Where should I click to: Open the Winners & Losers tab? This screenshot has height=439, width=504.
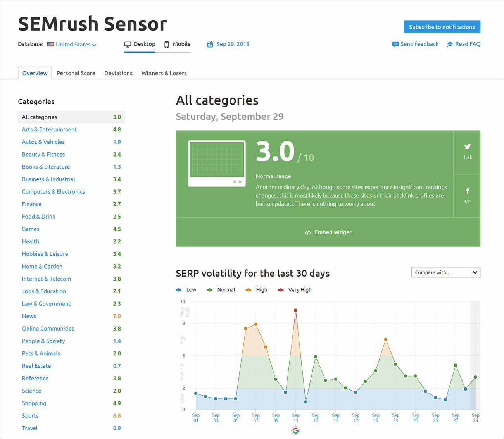click(164, 73)
